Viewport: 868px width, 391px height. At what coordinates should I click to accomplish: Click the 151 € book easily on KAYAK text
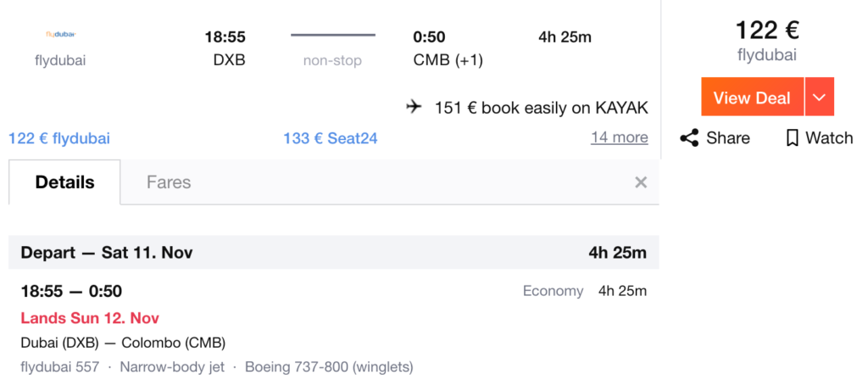(542, 108)
